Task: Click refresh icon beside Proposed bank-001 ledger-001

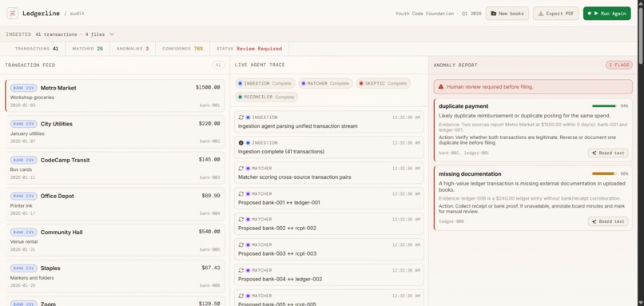Action: coord(241,194)
